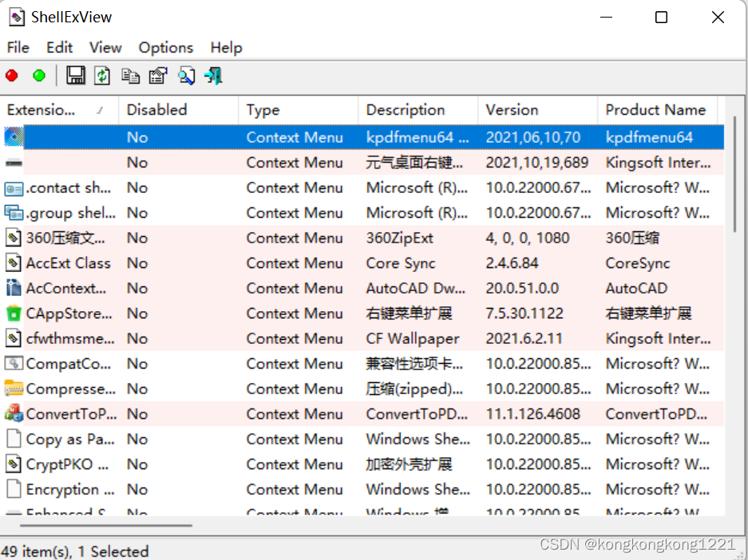The width and height of the screenshot is (748, 560).
Task: Sort by Disabled column header
Action: [178, 110]
